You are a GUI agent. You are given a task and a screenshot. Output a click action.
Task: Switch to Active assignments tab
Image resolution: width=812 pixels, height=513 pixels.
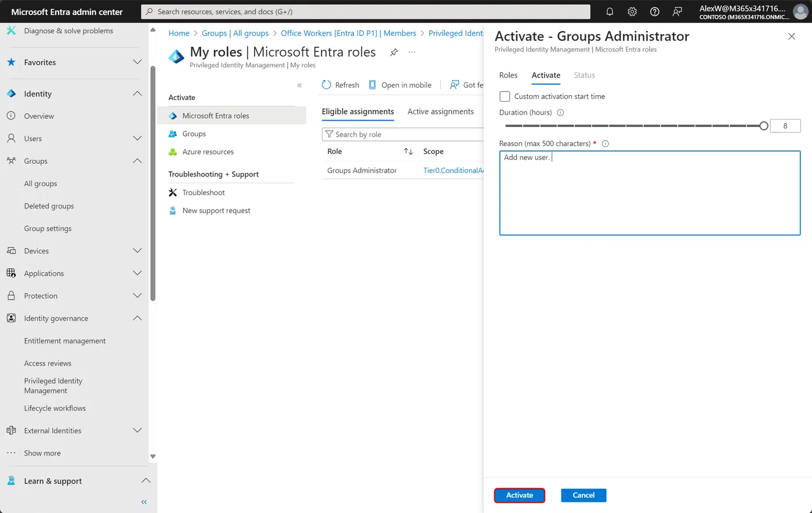[441, 111]
